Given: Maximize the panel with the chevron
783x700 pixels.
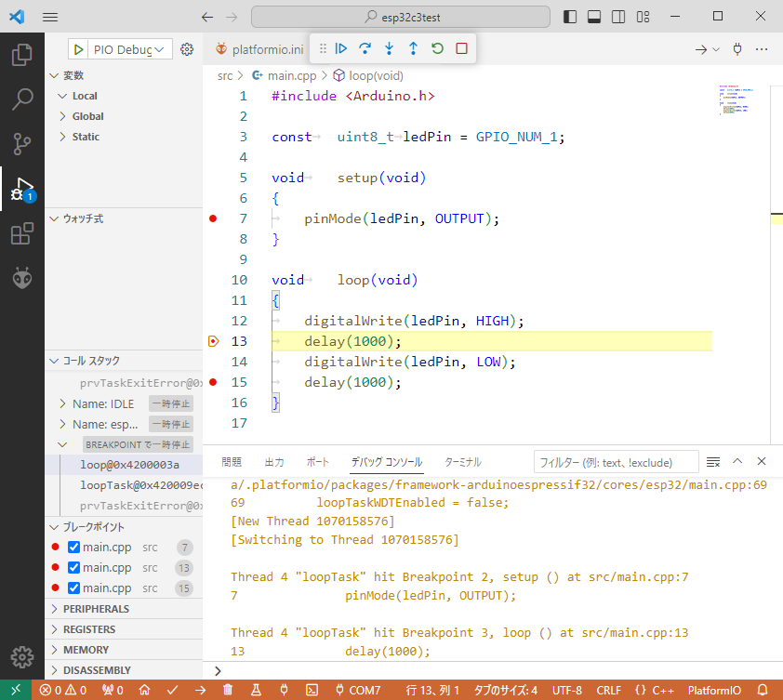Looking at the screenshot, I should point(737,461).
